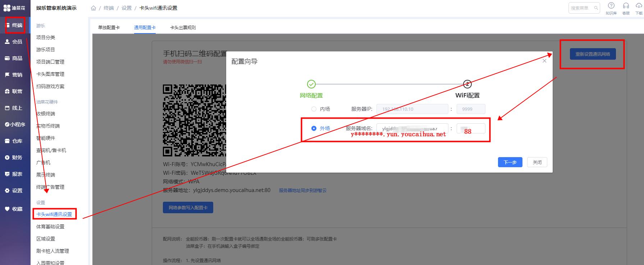The width and height of the screenshot is (644, 265).
Task: Click the 服务器域名 input field
Action: 412,128
